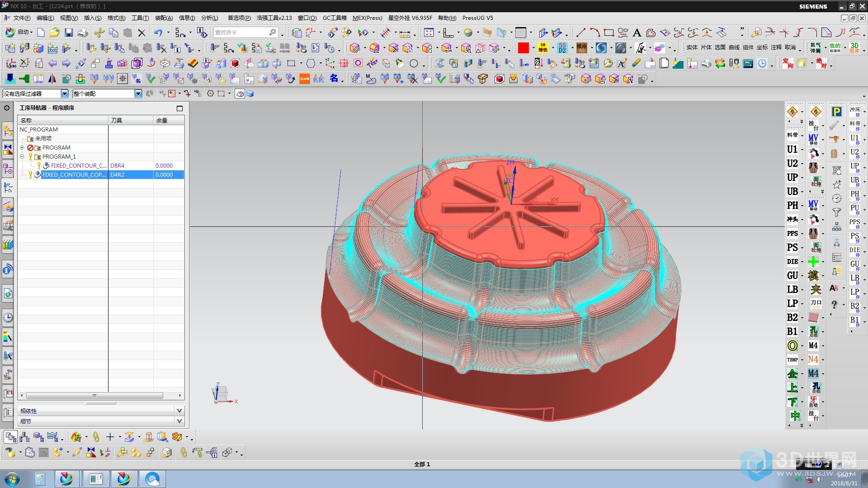The width and height of the screenshot is (868, 488).
Task: Collapse the PROGRAM_1 node
Action: (x=22, y=157)
